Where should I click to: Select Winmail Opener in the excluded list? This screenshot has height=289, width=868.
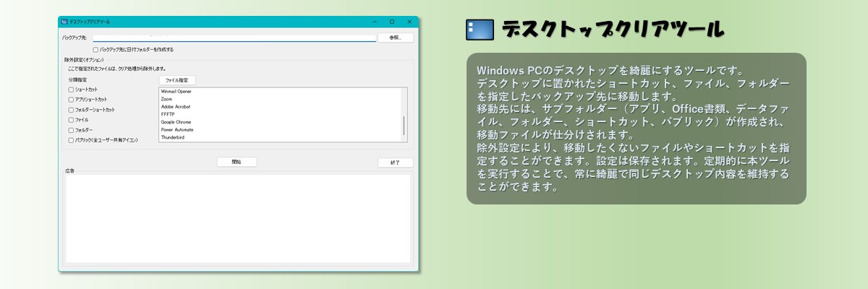tap(176, 92)
